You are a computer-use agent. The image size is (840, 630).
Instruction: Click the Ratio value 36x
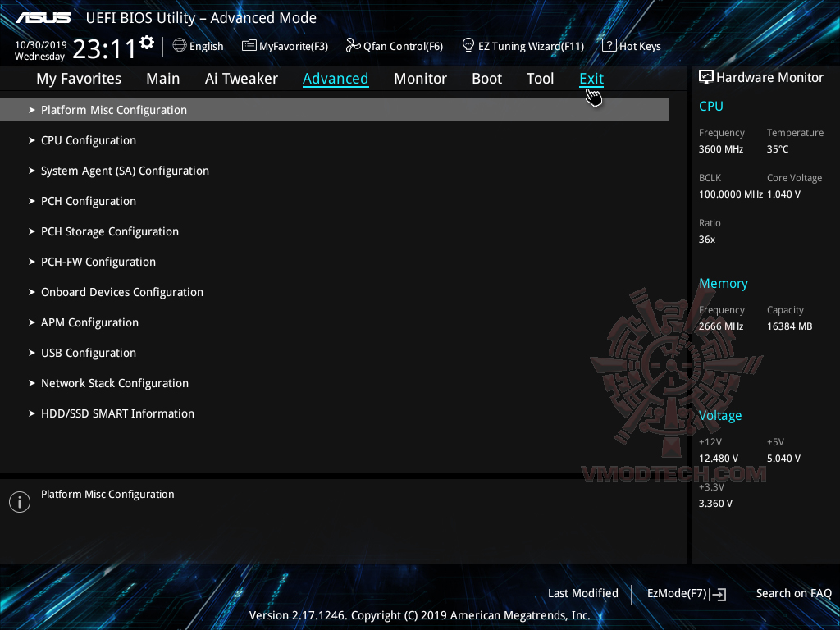click(x=707, y=240)
